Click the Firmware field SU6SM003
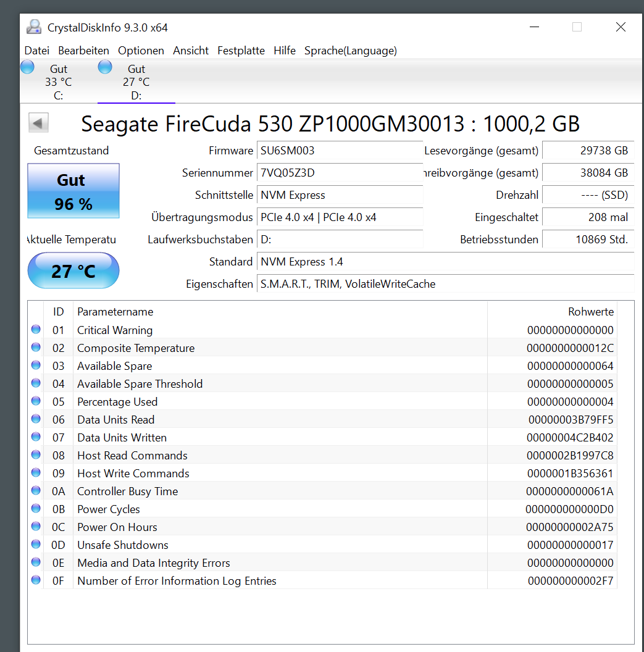644x652 pixels. pyautogui.click(x=340, y=151)
